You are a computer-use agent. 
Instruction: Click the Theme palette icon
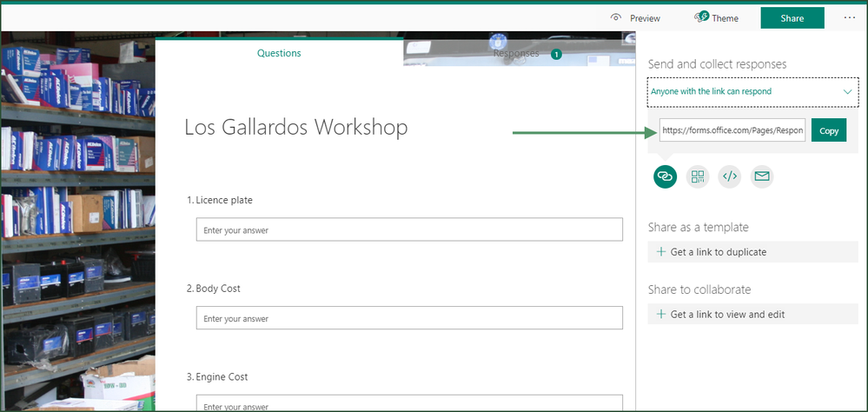[x=701, y=17]
